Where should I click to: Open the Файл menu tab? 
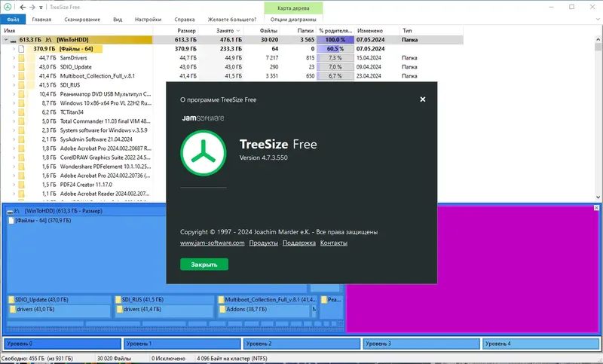click(13, 20)
